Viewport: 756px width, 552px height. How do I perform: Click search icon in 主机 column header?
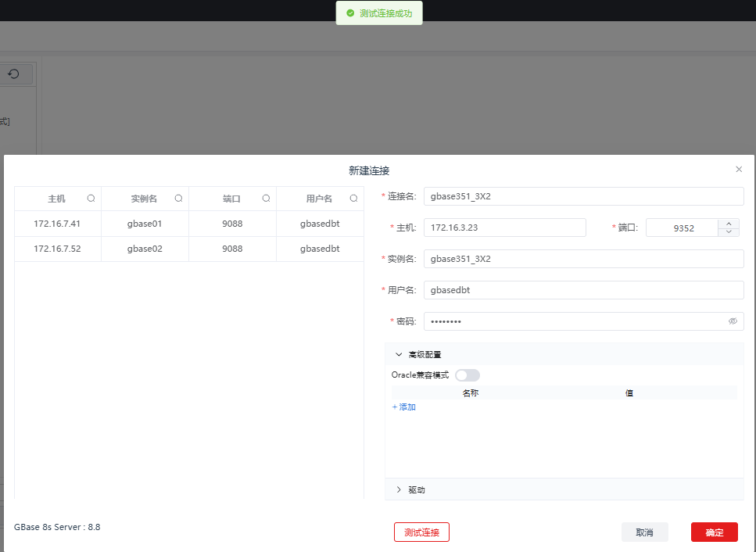[91, 199]
